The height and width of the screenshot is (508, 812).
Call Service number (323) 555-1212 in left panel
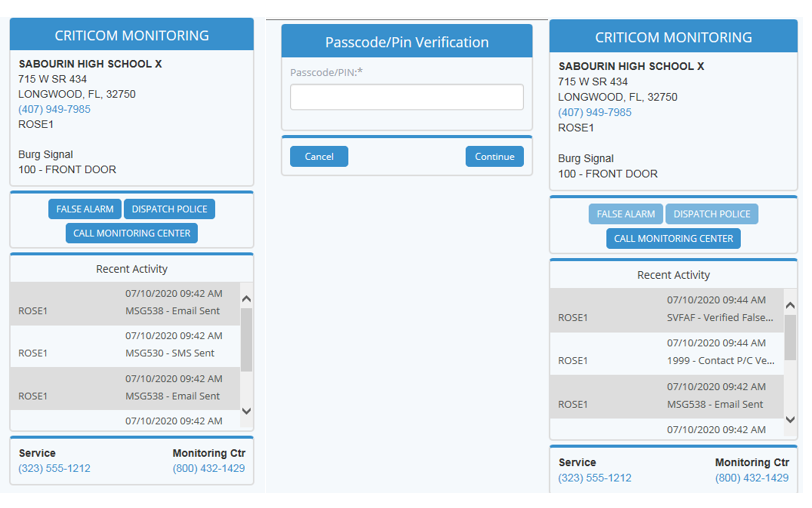click(54, 468)
